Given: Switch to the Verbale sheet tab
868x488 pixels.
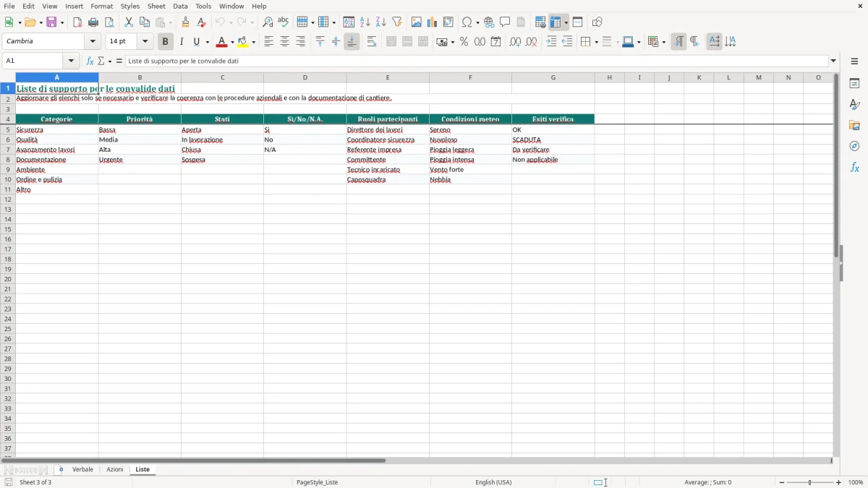Looking at the screenshot, I should (x=82, y=470).
